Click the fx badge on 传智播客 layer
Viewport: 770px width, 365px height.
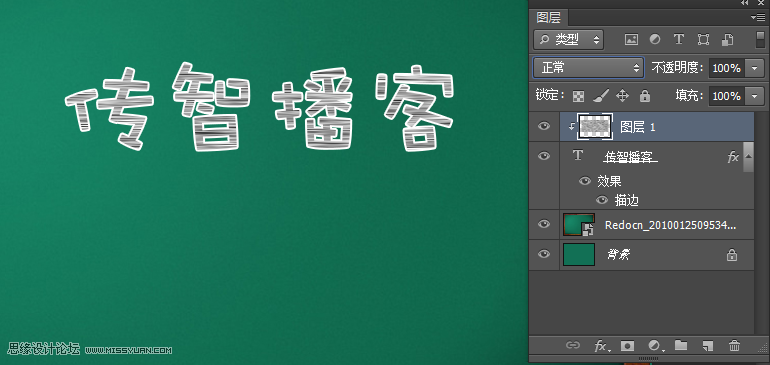[x=733, y=157]
